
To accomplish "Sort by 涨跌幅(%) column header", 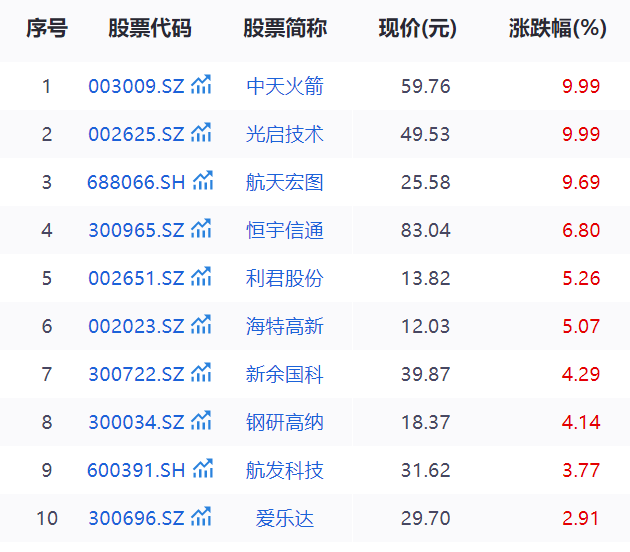I will coord(557,29).
